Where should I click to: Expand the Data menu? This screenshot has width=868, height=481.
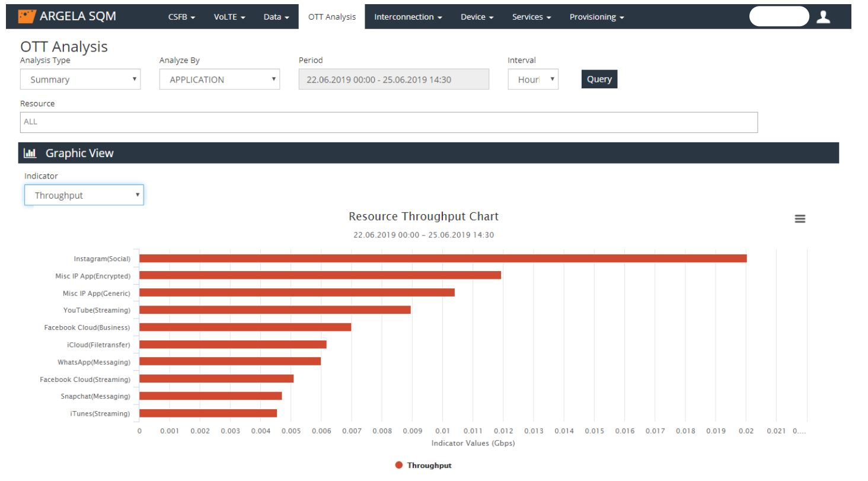[276, 17]
